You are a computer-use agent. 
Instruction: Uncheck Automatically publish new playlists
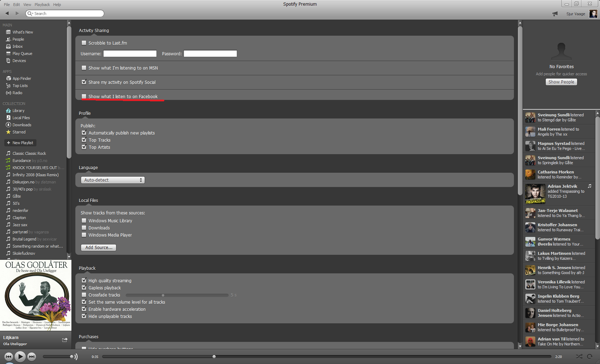pos(84,133)
